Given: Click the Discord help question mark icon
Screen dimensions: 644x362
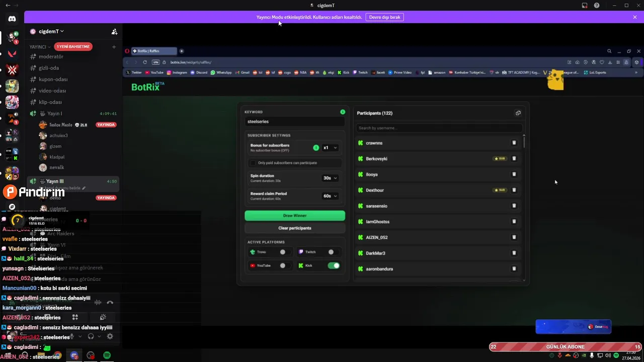Looking at the screenshot, I should [597, 6].
